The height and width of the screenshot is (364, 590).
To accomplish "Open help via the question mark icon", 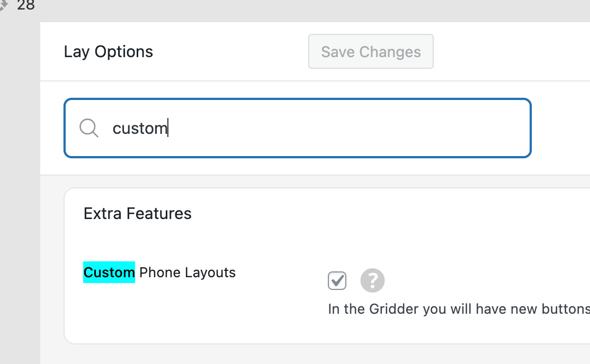I will 372,280.
